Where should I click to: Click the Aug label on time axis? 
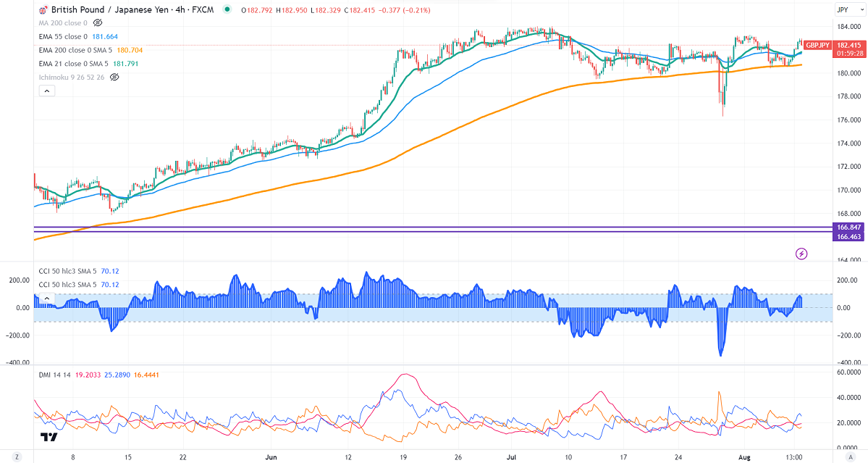click(x=744, y=457)
